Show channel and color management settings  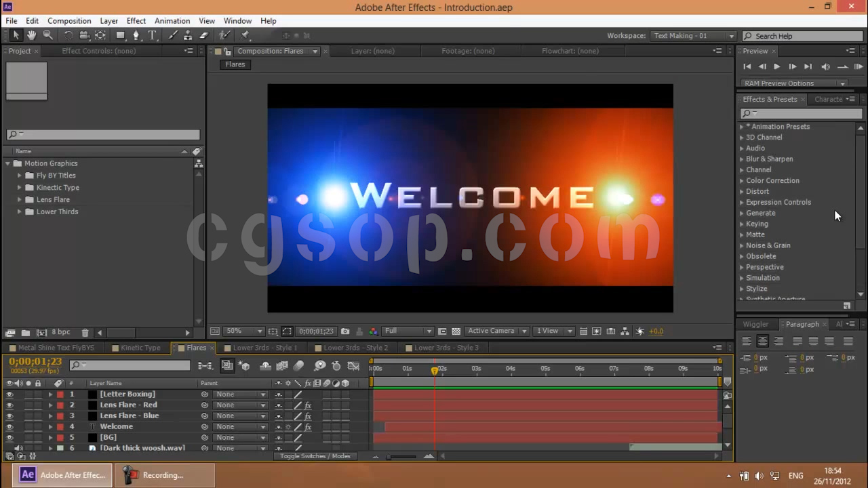pyautogui.click(x=373, y=331)
